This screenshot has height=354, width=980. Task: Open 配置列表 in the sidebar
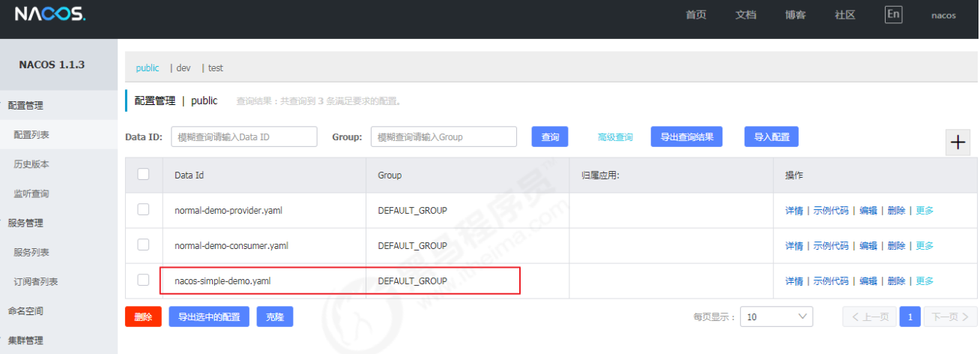click(x=31, y=134)
